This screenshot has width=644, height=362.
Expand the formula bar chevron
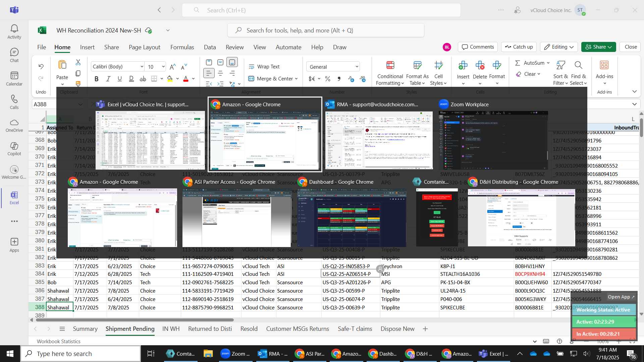[x=634, y=104]
